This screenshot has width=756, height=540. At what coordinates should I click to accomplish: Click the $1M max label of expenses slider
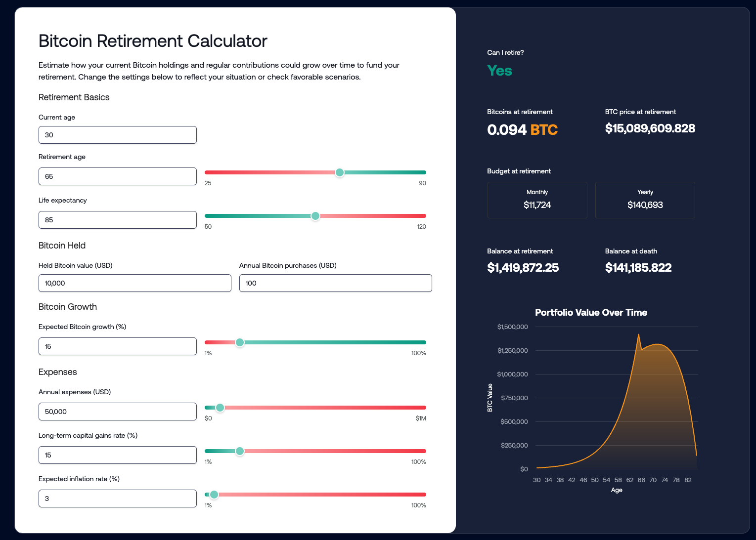(421, 418)
